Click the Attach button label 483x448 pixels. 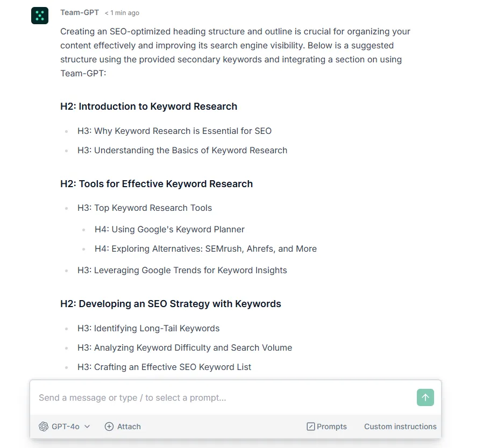[x=129, y=426]
